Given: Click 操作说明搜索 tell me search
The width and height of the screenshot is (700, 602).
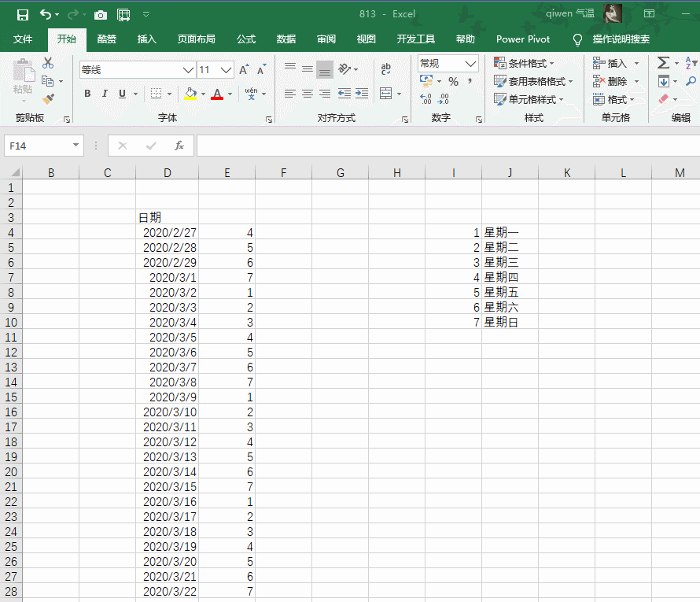Looking at the screenshot, I should pos(621,39).
